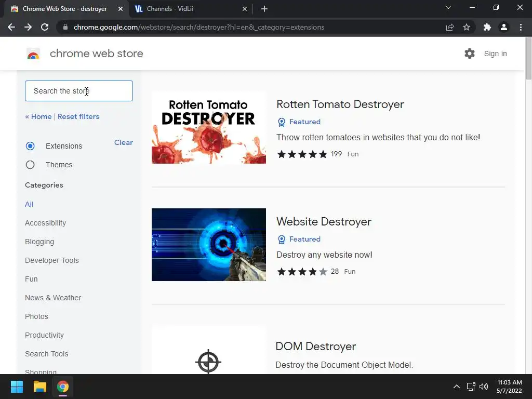Viewport: 532px width, 399px height.
Task: Select the Themes radio button
Action: tap(30, 165)
